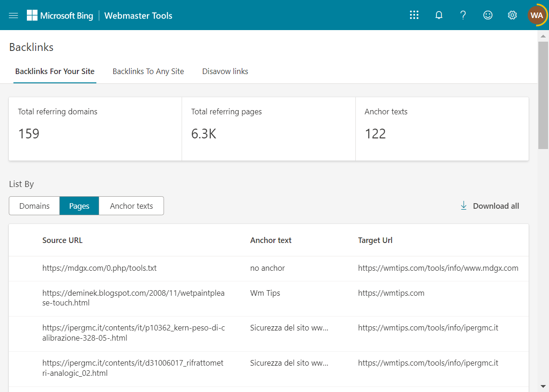This screenshot has height=392, width=549.
Task: Click the Download all button
Action: pos(496,205)
